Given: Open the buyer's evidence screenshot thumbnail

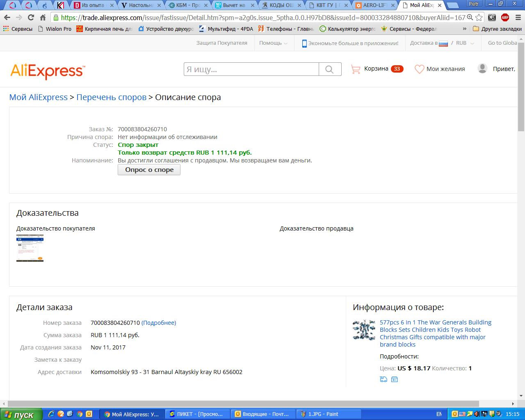Looking at the screenshot, I should [30, 248].
